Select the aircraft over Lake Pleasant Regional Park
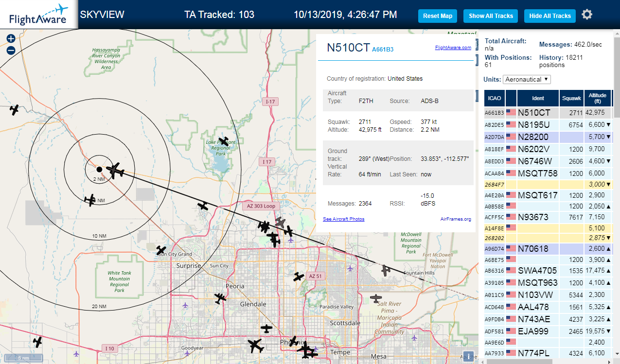620x364 pixels. [223, 141]
